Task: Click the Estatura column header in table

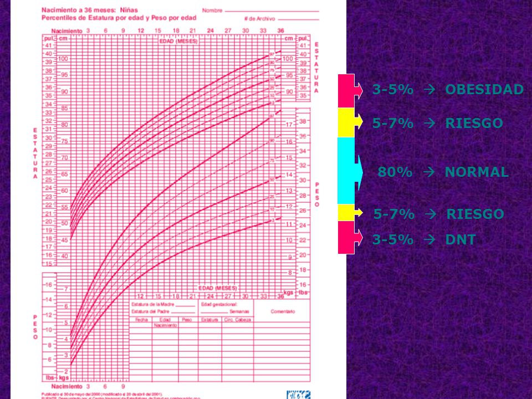Action: point(209,320)
